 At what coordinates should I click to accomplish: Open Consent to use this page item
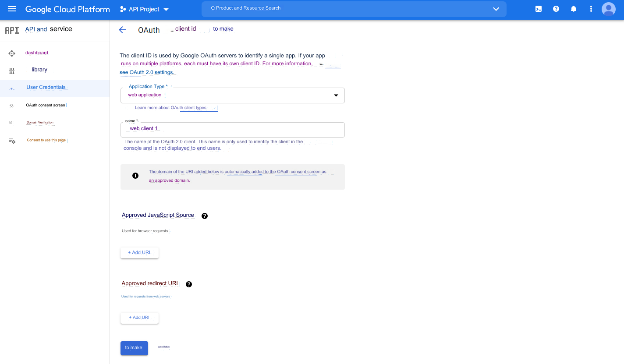(46, 140)
